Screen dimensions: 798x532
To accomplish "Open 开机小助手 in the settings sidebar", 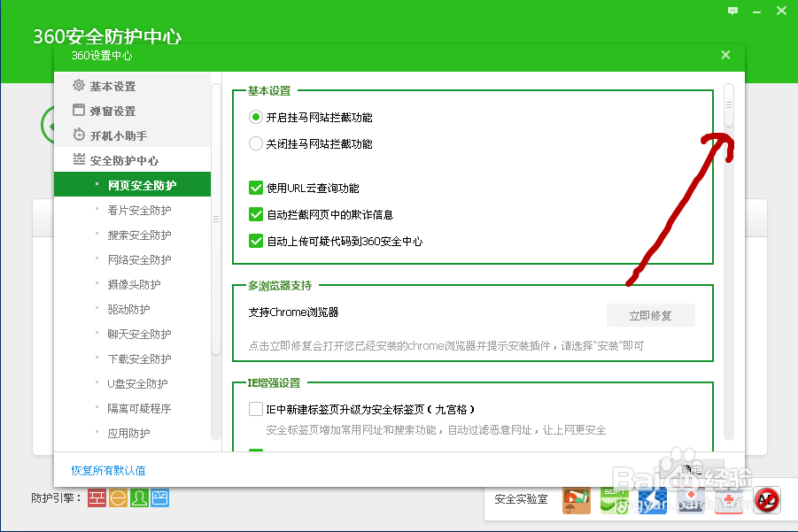I will pyautogui.click(x=118, y=135).
